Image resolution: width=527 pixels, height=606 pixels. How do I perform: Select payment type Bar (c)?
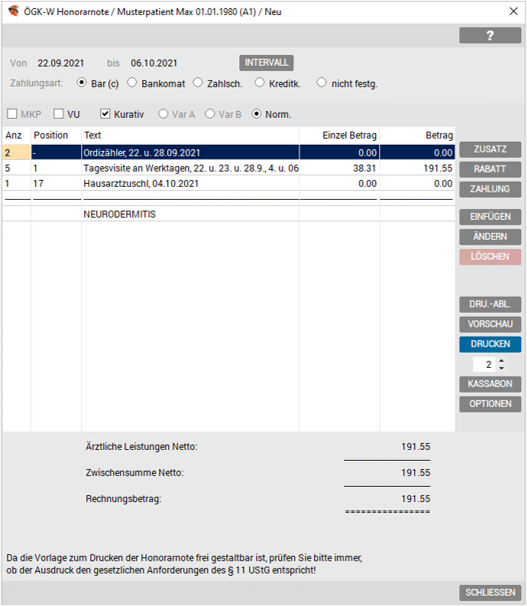click(x=82, y=83)
